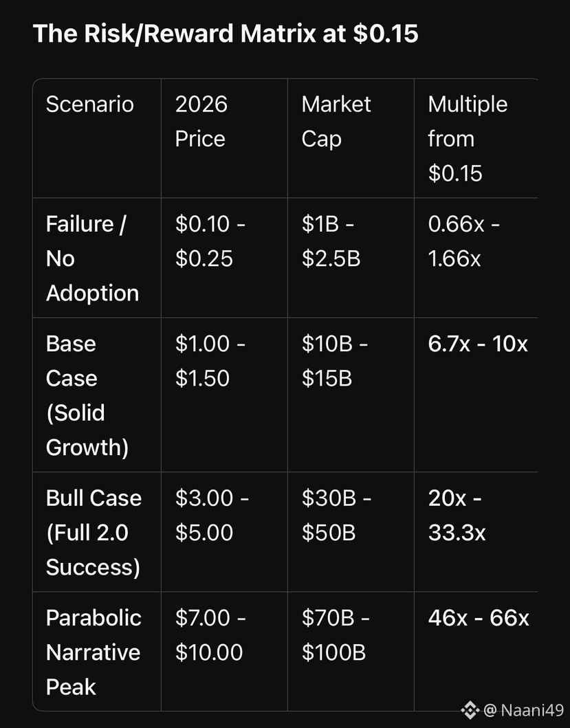Select the Multiple from $0.15 header

468,138
